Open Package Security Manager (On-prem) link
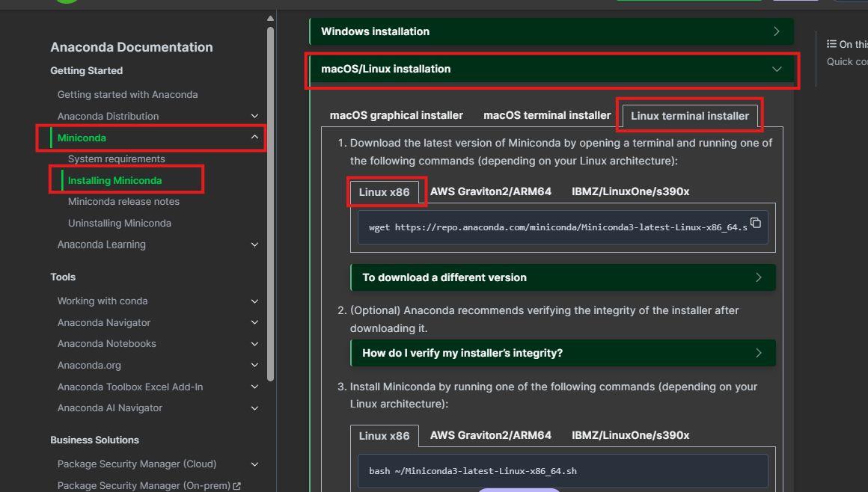The image size is (868, 492). 144,485
